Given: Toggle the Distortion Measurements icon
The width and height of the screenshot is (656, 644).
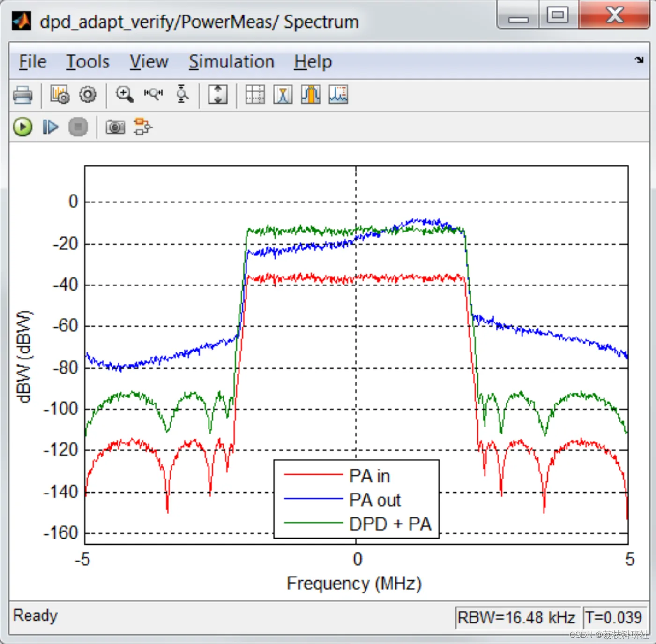Looking at the screenshot, I should (x=338, y=95).
